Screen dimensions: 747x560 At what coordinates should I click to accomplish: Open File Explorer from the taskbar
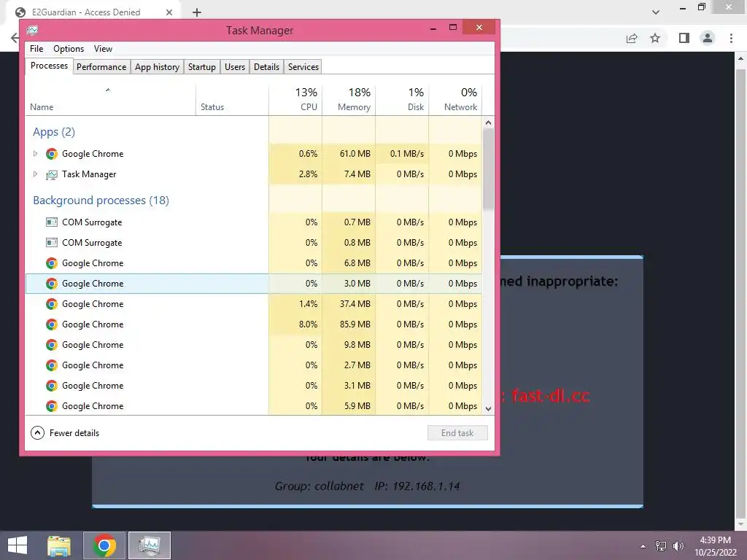tap(59, 545)
